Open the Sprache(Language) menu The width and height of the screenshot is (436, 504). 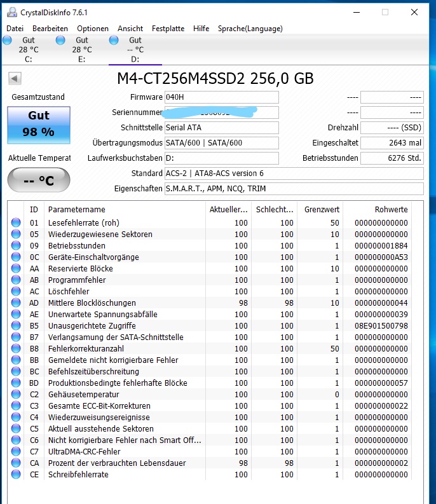tap(250, 29)
